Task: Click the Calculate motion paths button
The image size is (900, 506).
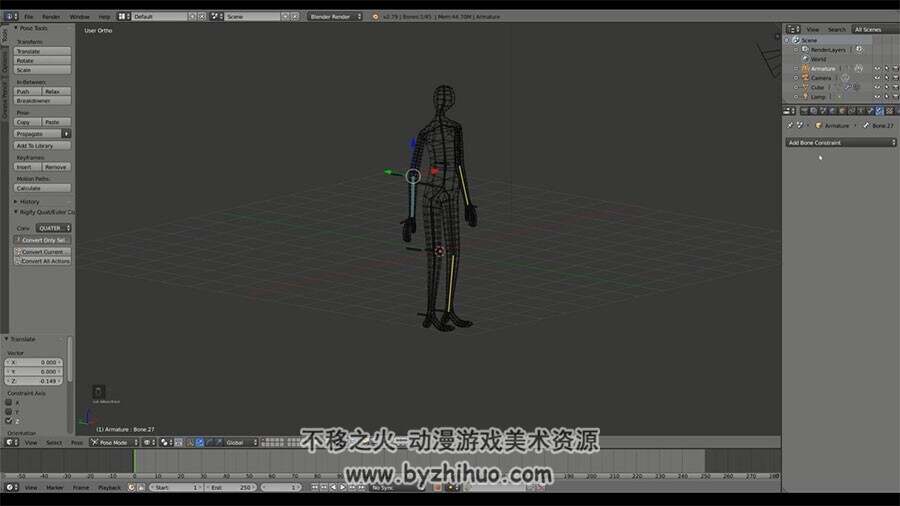Action: (x=42, y=188)
